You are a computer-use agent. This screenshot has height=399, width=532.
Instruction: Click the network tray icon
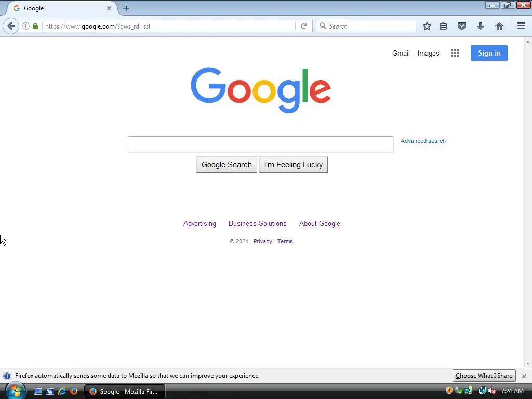tap(482, 391)
